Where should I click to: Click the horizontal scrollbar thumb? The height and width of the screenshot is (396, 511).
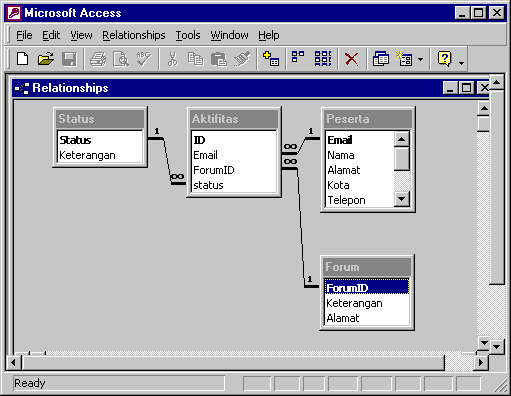233,362
